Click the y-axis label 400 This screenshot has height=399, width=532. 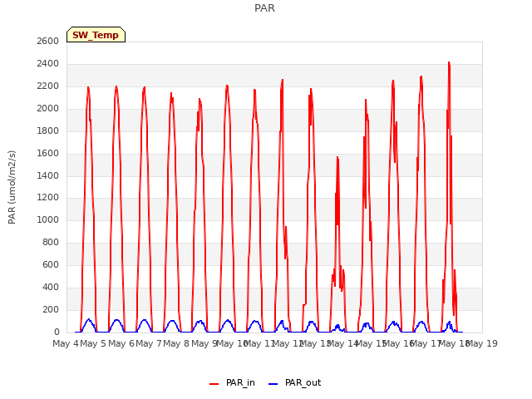[x=51, y=287]
